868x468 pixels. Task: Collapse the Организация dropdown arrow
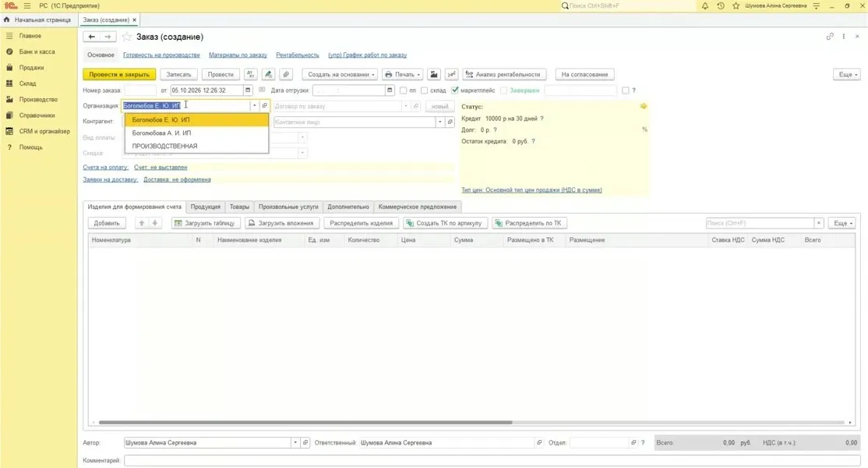coord(255,106)
